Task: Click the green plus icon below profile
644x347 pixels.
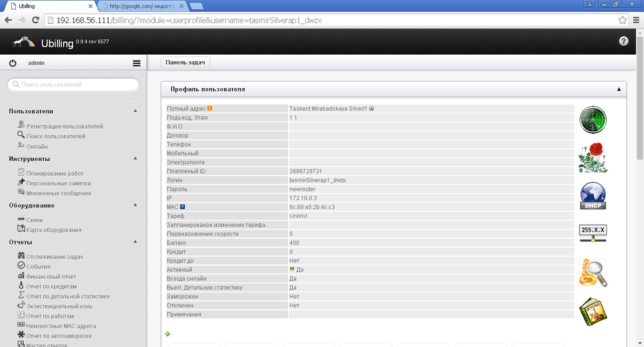Action: [x=167, y=333]
